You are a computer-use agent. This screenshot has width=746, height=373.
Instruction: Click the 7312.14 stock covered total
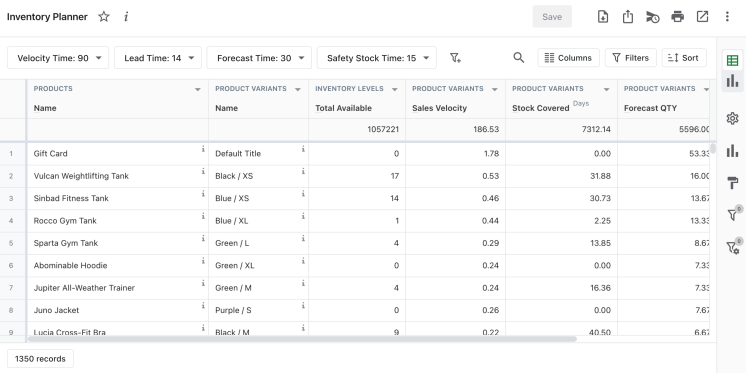561,129
